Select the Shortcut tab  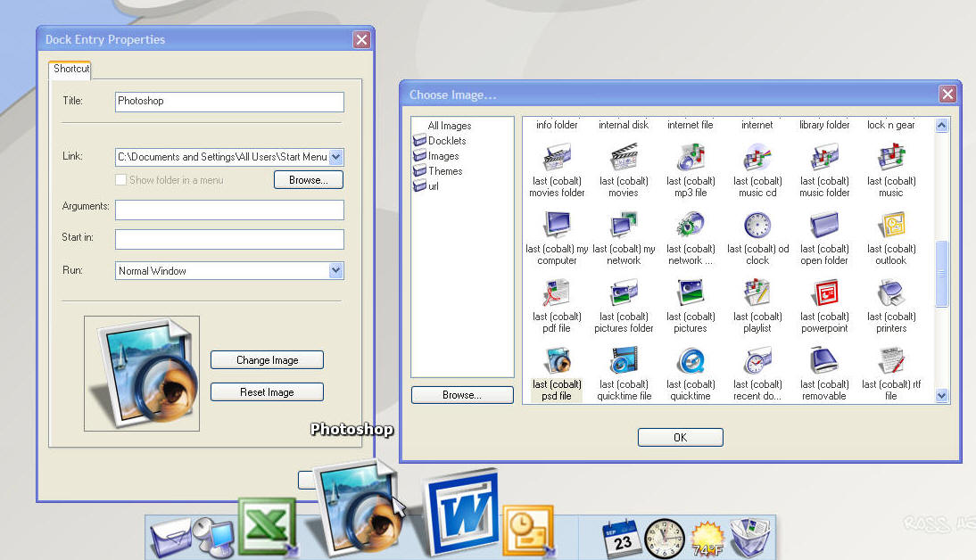[x=70, y=69]
